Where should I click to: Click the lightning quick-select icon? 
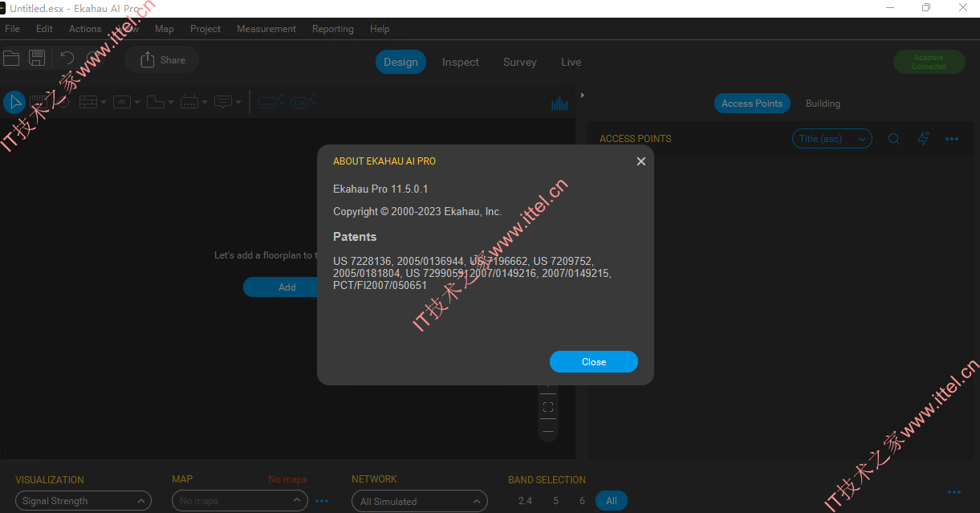click(923, 139)
